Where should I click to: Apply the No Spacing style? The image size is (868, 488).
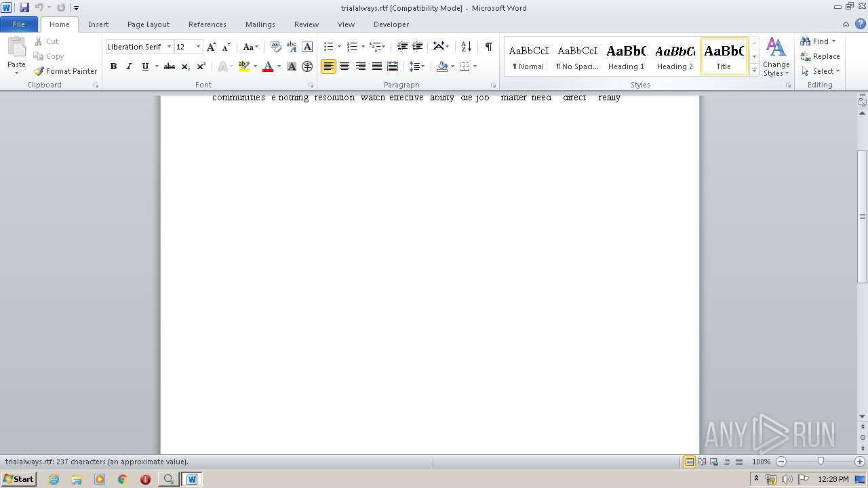pos(577,56)
